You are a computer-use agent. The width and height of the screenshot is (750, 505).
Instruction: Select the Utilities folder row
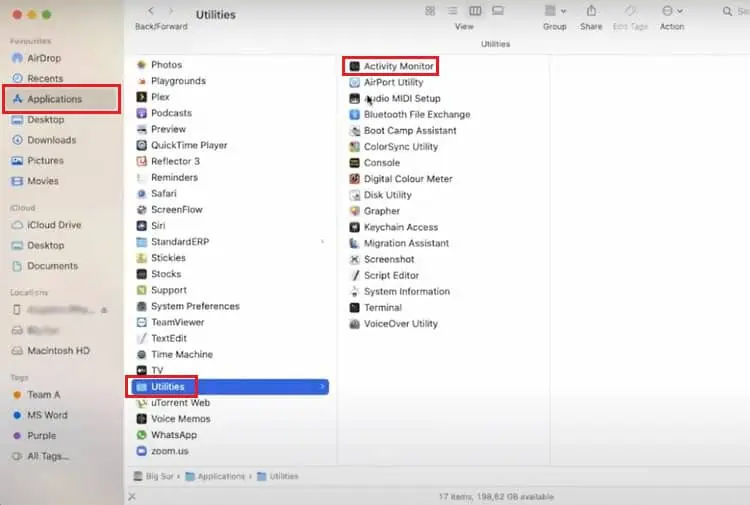point(229,386)
